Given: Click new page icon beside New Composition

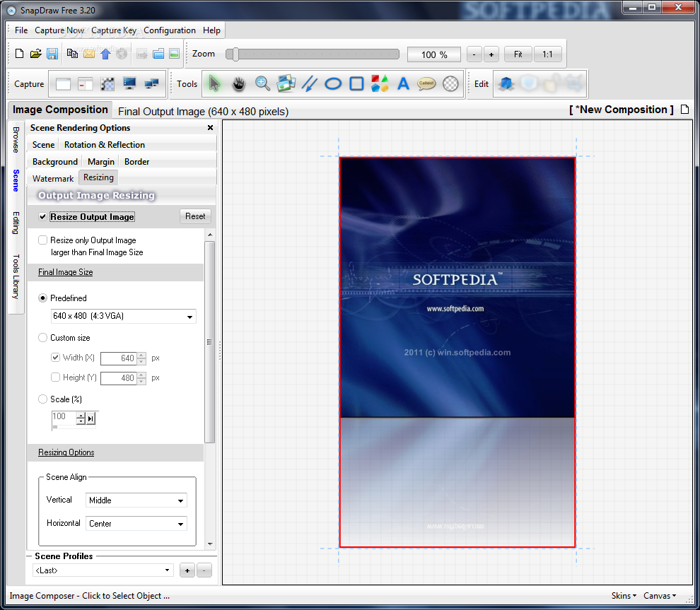Looking at the screenshot, I should click(684, 110).
